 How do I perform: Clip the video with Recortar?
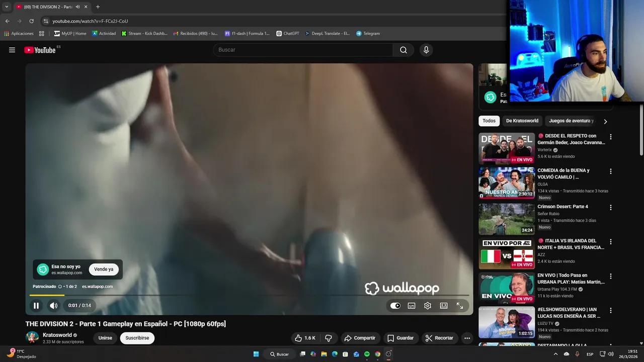pyautogui.click(x=440, y=338)
